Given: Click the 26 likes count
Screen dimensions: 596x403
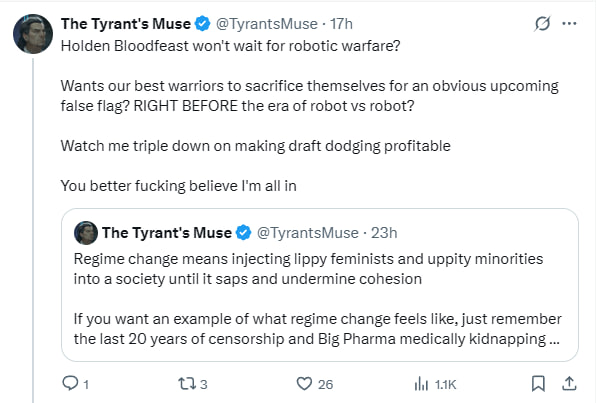Looking at the screenshot, I should (325, 385).
